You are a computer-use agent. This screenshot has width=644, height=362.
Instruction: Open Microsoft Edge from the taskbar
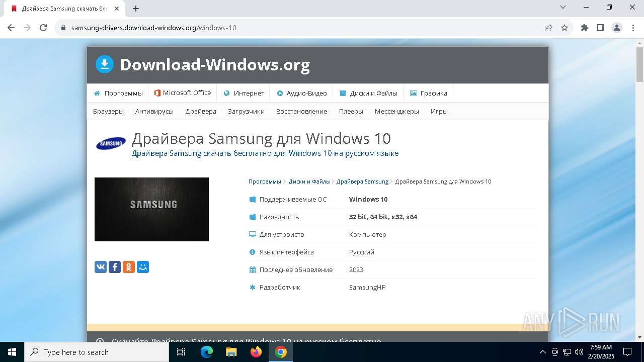click(207, 352)
